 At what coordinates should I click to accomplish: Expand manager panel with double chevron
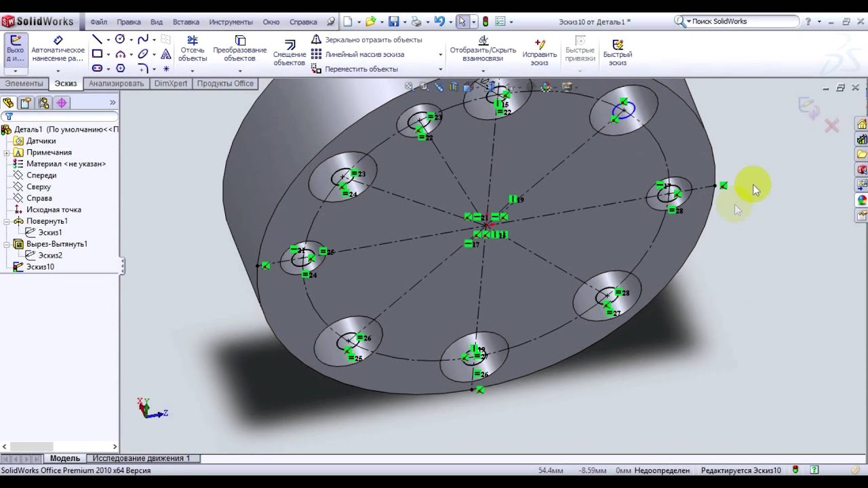point(113,103)
